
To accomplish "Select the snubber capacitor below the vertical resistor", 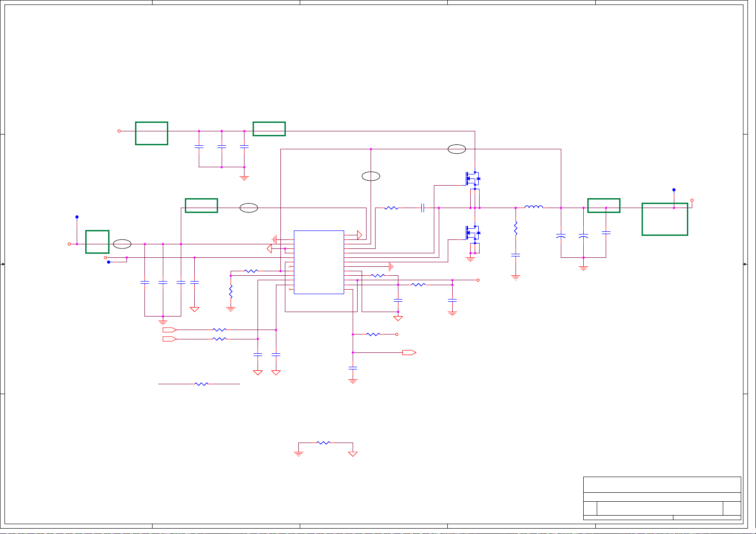I will tap(516, 255).
